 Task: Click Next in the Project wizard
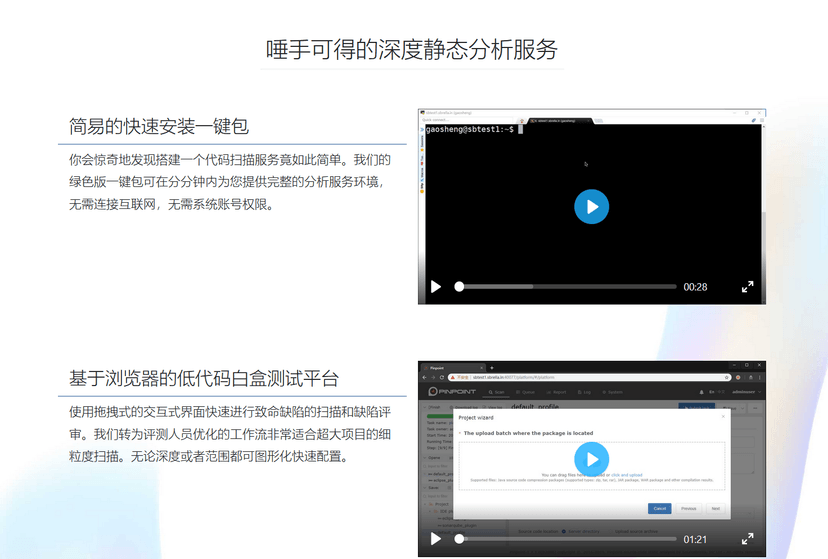[715, 508]
